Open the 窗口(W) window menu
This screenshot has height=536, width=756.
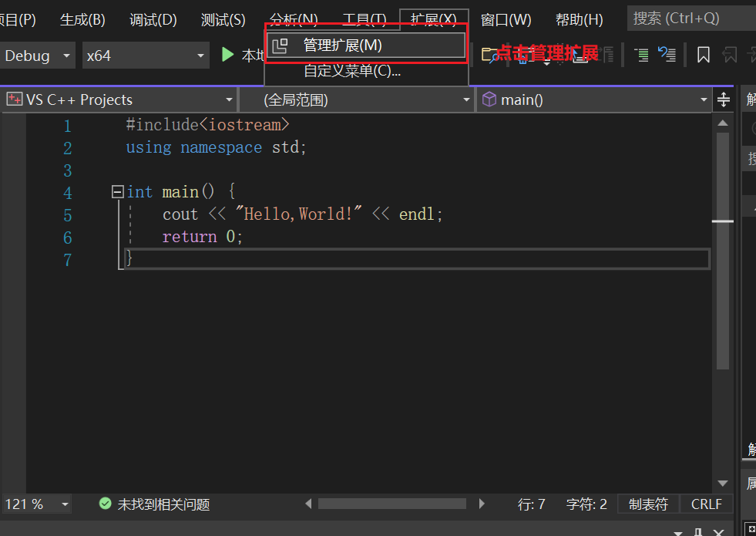point(506,20)
